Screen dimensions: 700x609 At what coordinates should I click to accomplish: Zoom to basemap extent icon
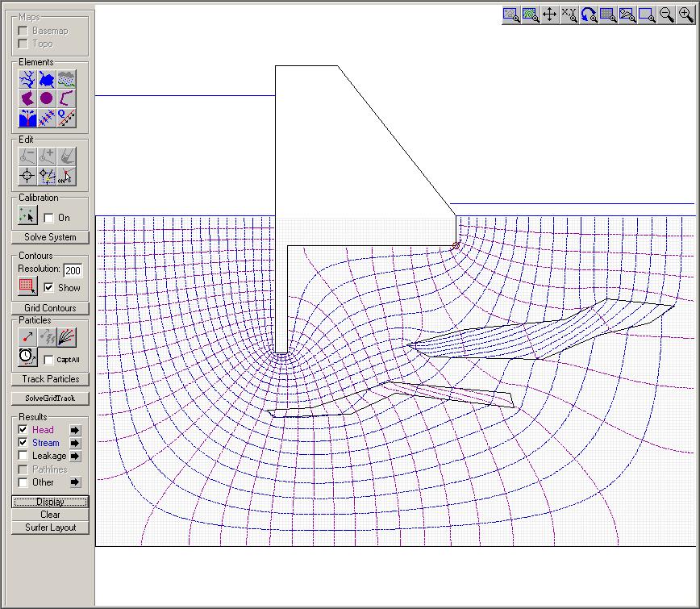click(x=511, y=15)
